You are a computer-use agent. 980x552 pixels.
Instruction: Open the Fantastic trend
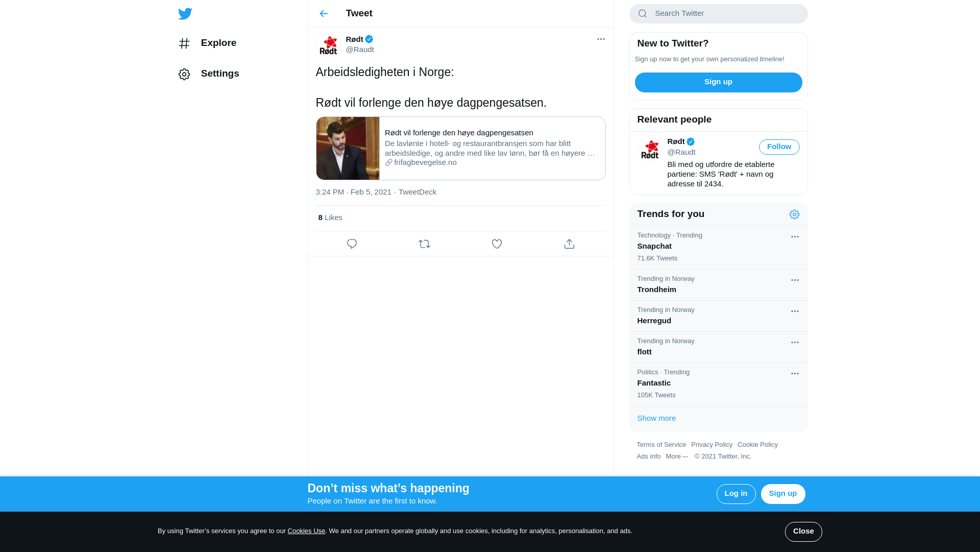pyautogui.click(x=718, y=385)
